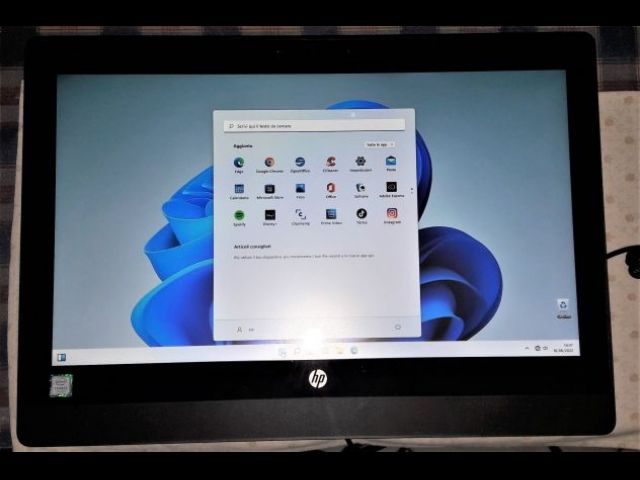Click the taskbar Start button
Viewport: 640px width, 480px height.
[282, 352]
